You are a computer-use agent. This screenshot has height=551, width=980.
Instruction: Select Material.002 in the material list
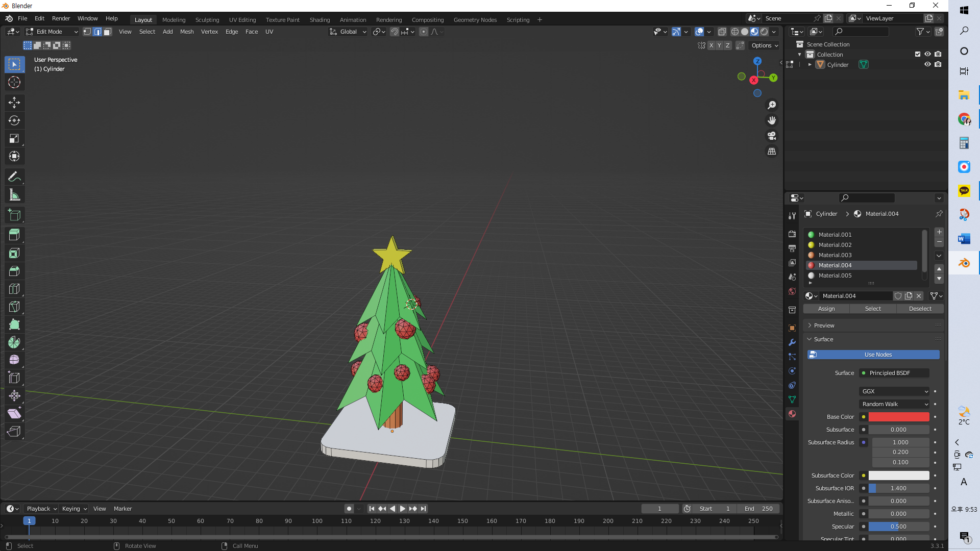click(835, 245)
